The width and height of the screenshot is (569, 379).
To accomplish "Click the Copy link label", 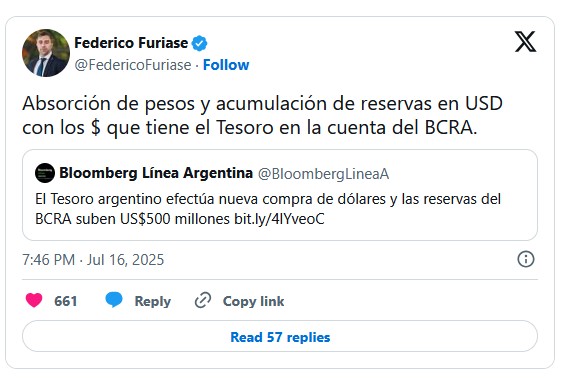I will tap(253, 301).
